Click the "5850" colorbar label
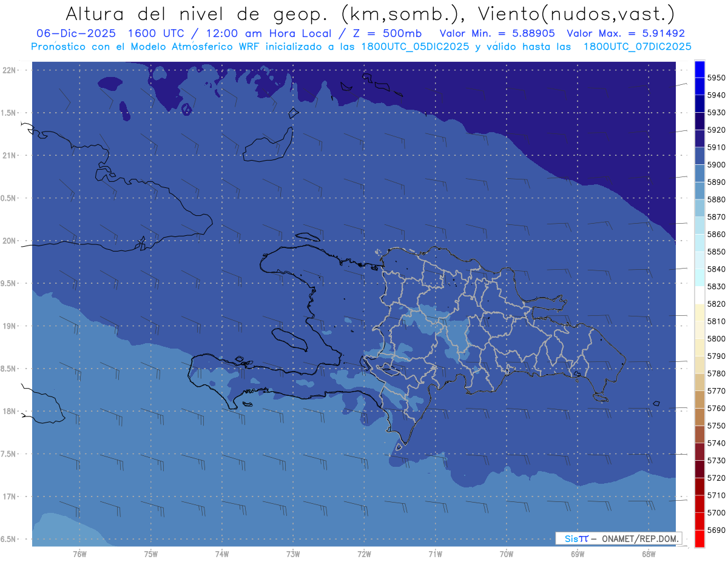Screen dimensions: 728x562 coord(716,252)
